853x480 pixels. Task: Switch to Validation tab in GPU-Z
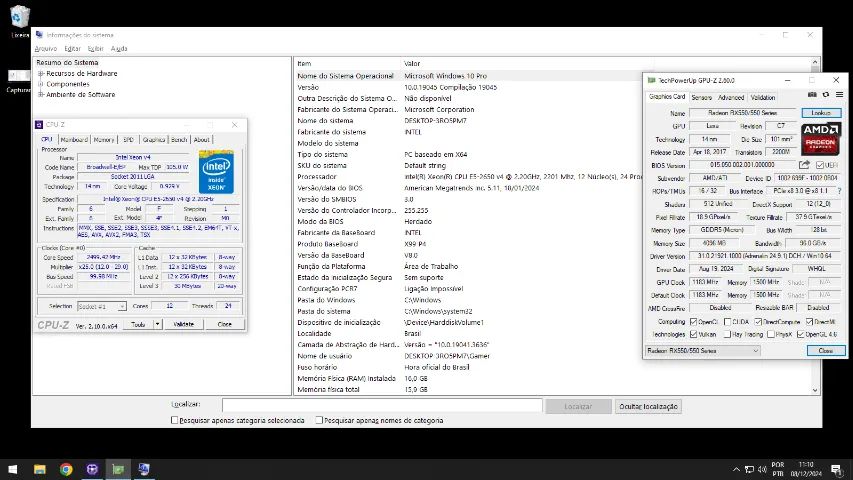(x=763, y=98)
